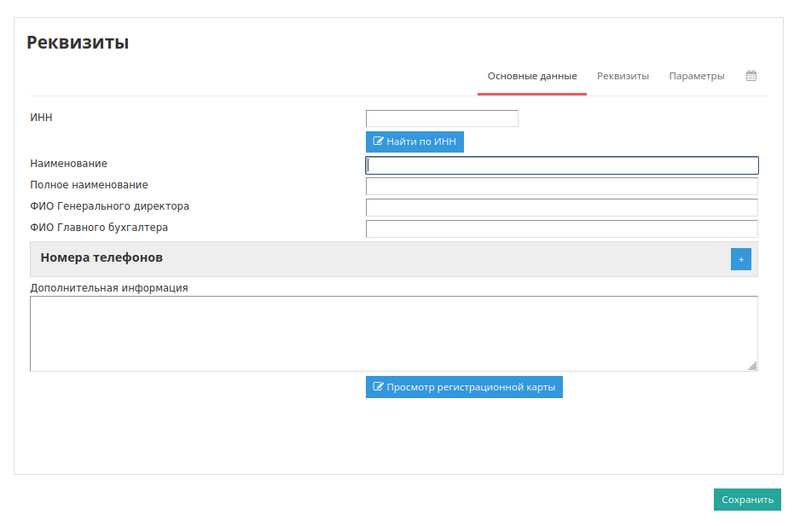Click inside the Дополнительная информация textarea
The height and width of the screenshot is (526, 800).
click(393, 333)
